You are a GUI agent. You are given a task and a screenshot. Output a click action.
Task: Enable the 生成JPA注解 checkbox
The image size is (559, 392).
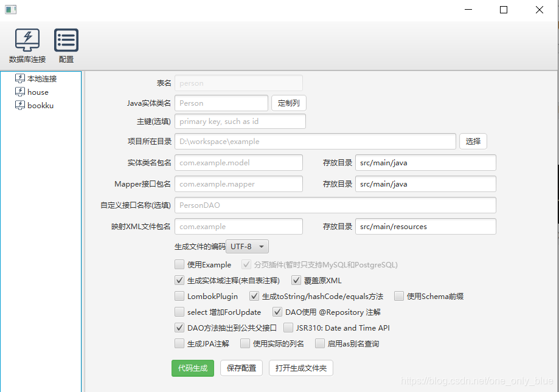(179, 343)
